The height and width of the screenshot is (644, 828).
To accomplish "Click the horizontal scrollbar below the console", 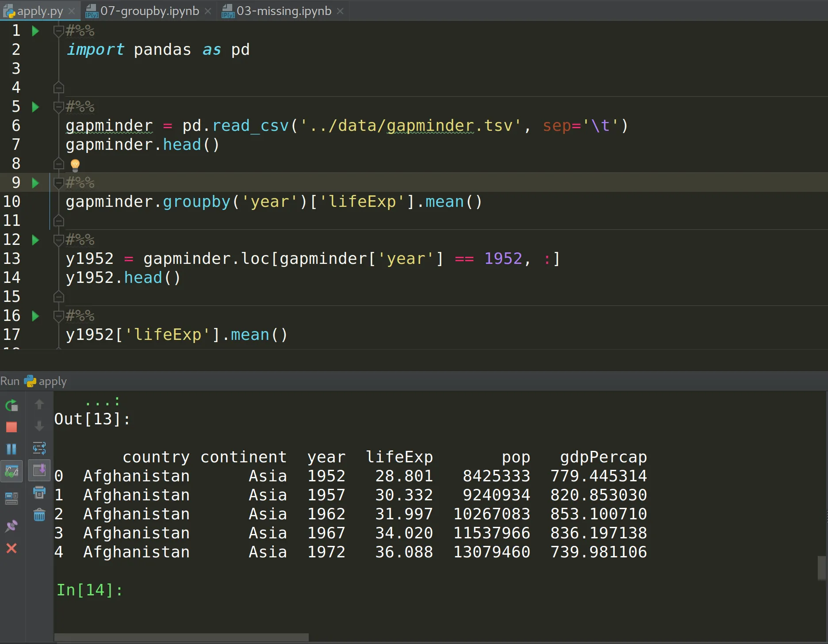I will pos(181,637).
